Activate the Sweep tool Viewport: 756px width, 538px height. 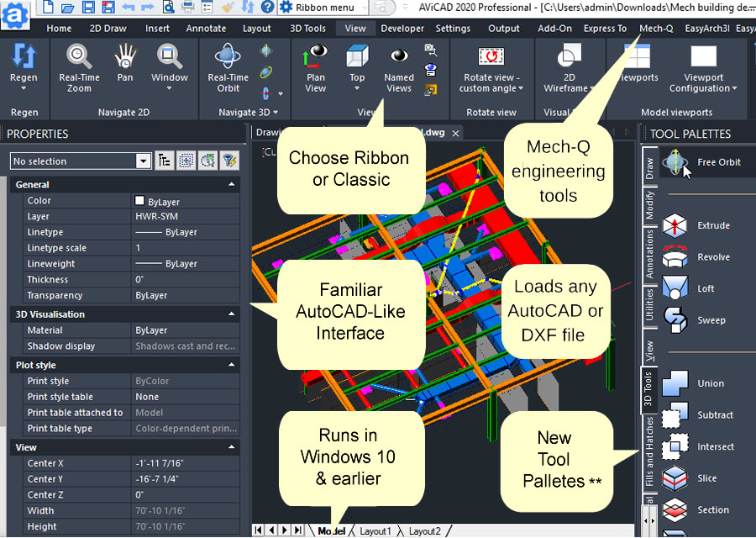point(694,320)
